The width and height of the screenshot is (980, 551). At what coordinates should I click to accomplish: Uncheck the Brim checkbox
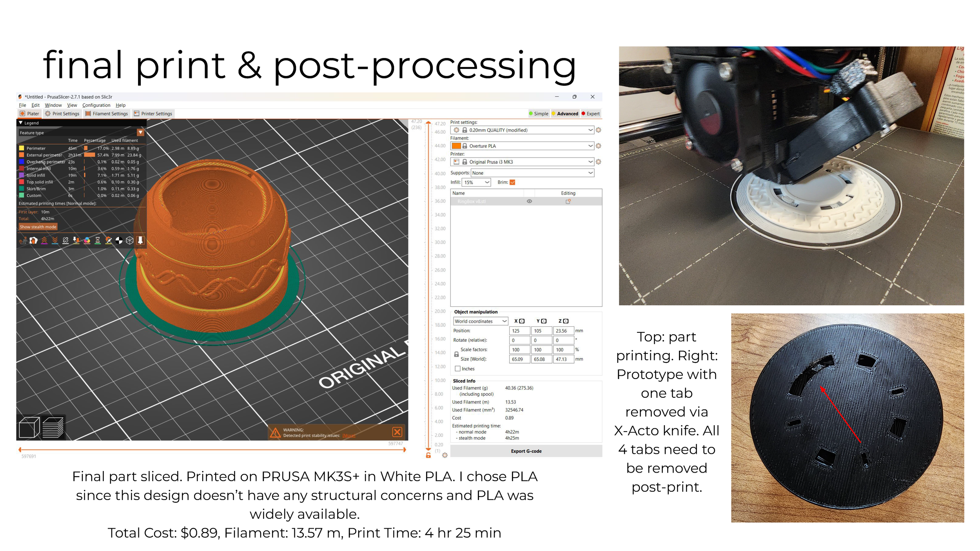[x=512, y=182]
